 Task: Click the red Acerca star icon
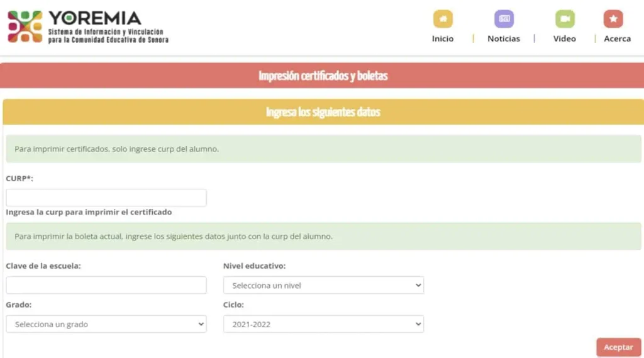pos(613,19)
